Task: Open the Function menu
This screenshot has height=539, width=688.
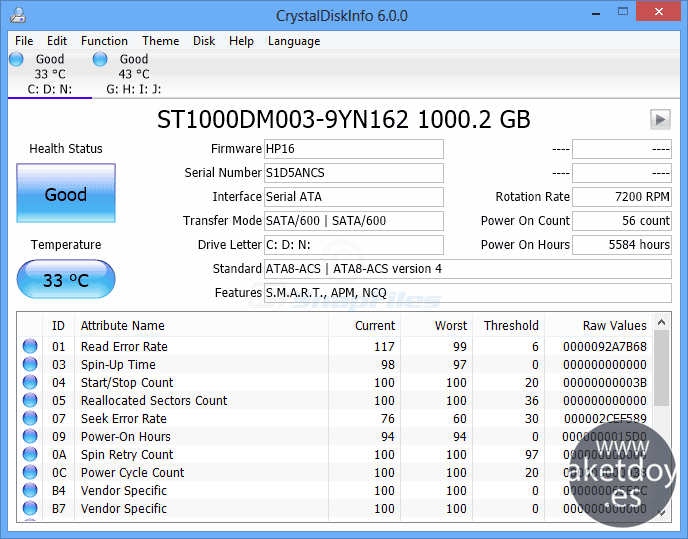Action: click(104, 41)
